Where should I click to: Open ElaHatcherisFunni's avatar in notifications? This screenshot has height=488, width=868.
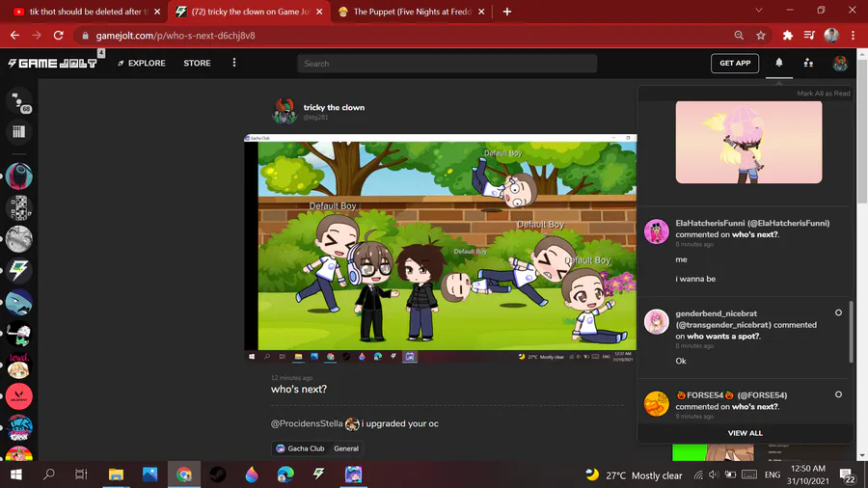point(656,231)
